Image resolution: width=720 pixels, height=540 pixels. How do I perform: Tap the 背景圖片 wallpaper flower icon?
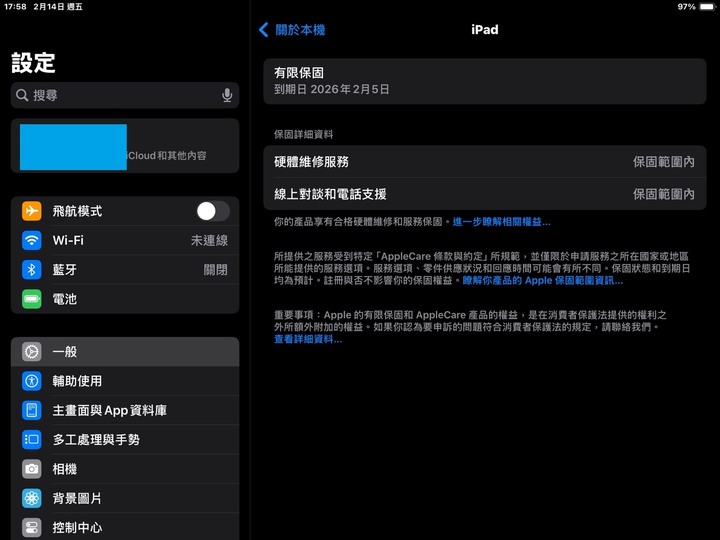[32, 498]
